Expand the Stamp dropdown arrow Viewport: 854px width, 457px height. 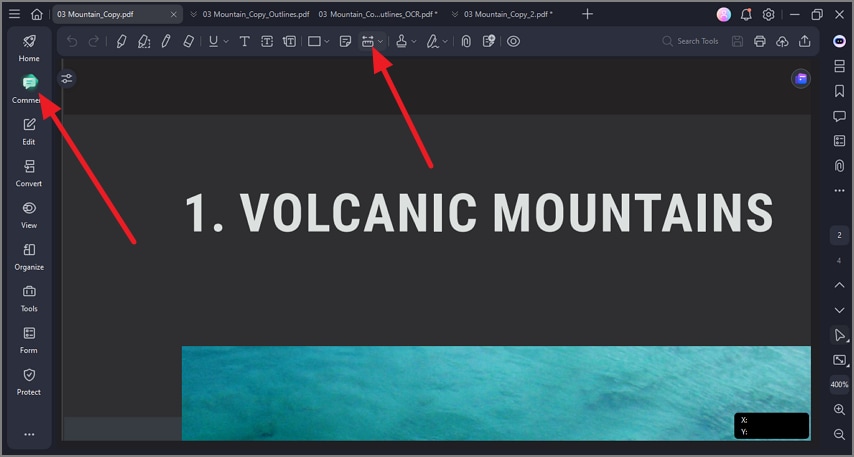click(414, 41)
